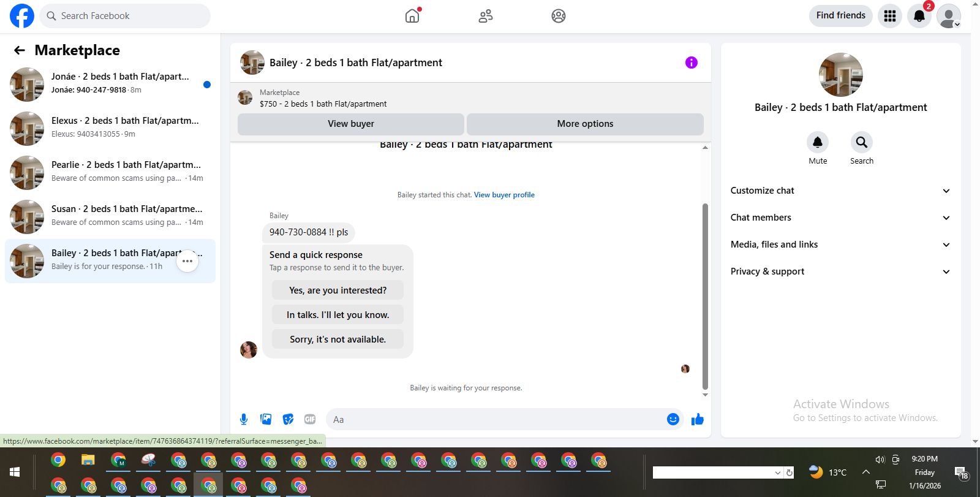Open the first Chrome icon on the taskbar
The image size is (980, 497).
58,460
